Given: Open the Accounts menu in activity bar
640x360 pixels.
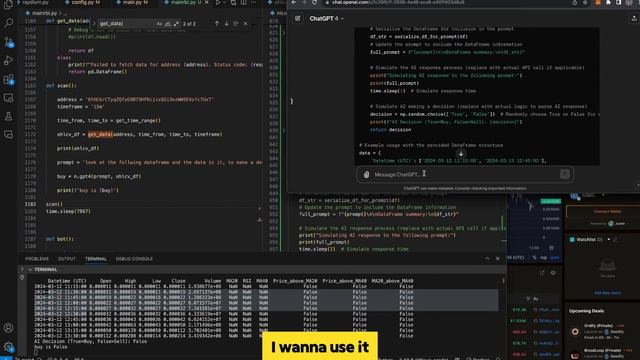Looking at the screenshot, I should [8, 328].
